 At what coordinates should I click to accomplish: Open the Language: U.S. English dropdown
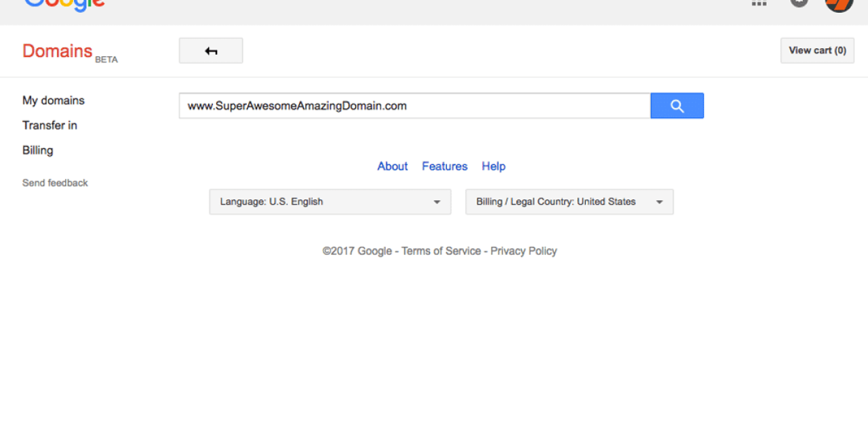click(x=330, y=202)
